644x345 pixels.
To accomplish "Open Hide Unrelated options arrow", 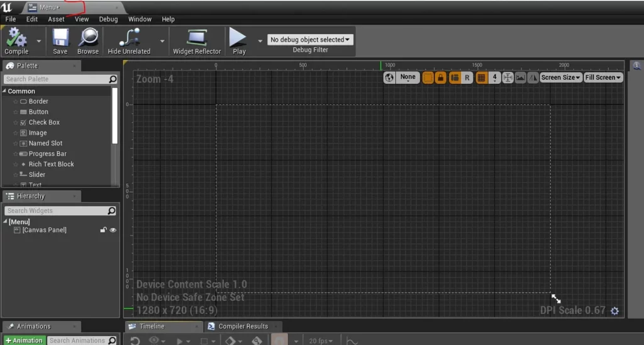I will tap(162, 41).
